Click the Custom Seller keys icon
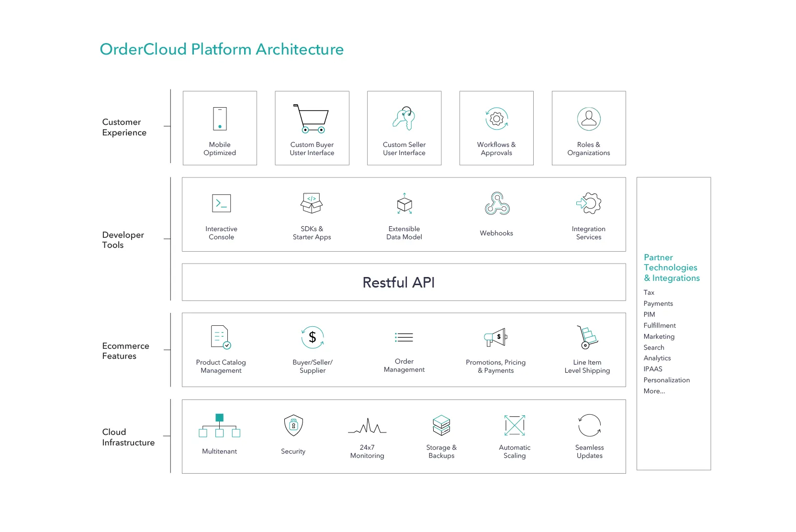796x532 pixels. click(404, 118)
